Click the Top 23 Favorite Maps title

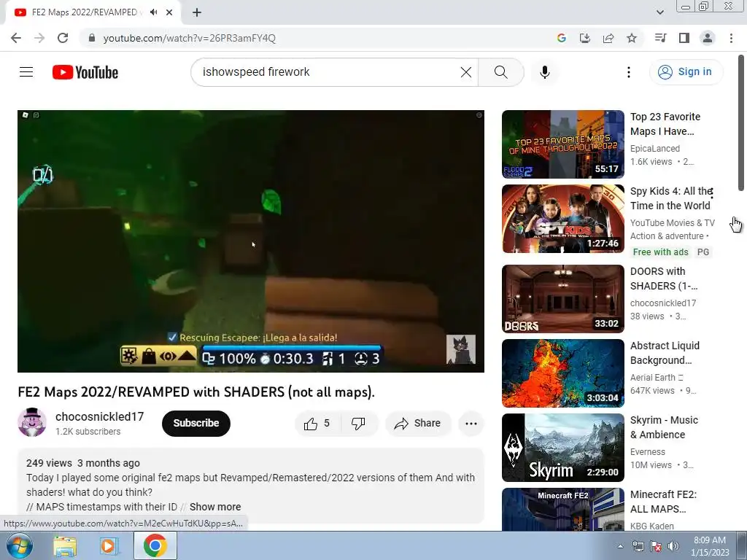pyautogui.click(x=665, y=124)
